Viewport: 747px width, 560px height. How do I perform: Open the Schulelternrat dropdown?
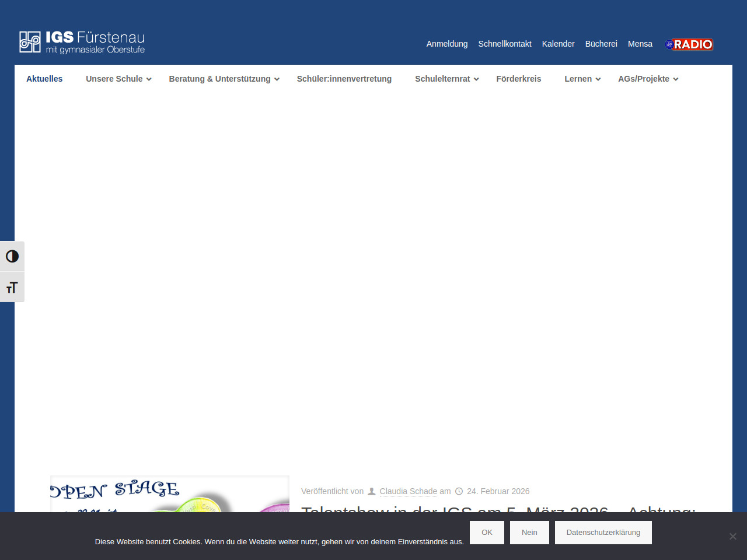point(446,79)
